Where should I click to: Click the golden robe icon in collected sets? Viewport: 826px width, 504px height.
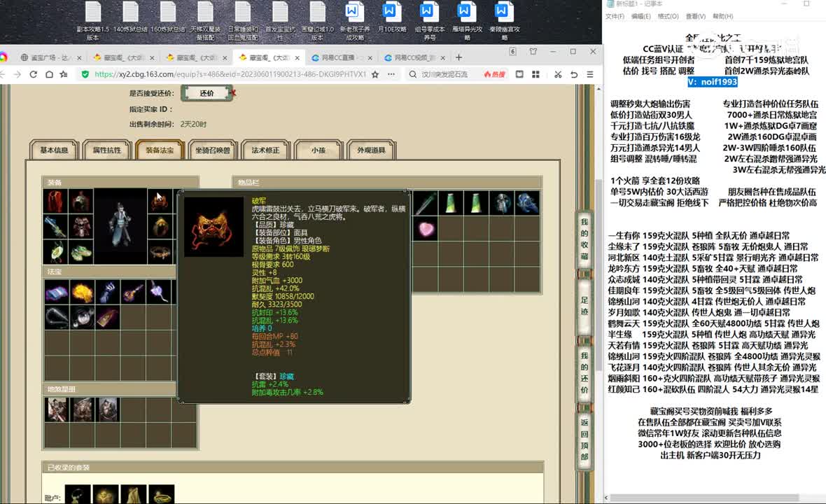click(x=134, y=495)
